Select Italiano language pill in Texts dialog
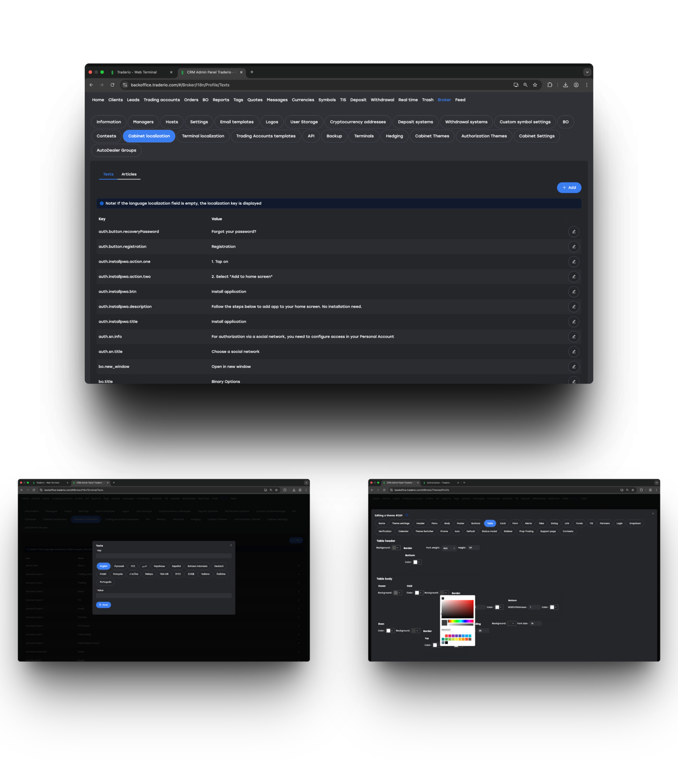The height and width of the screenshot is (784, 678). pos(205,574)
